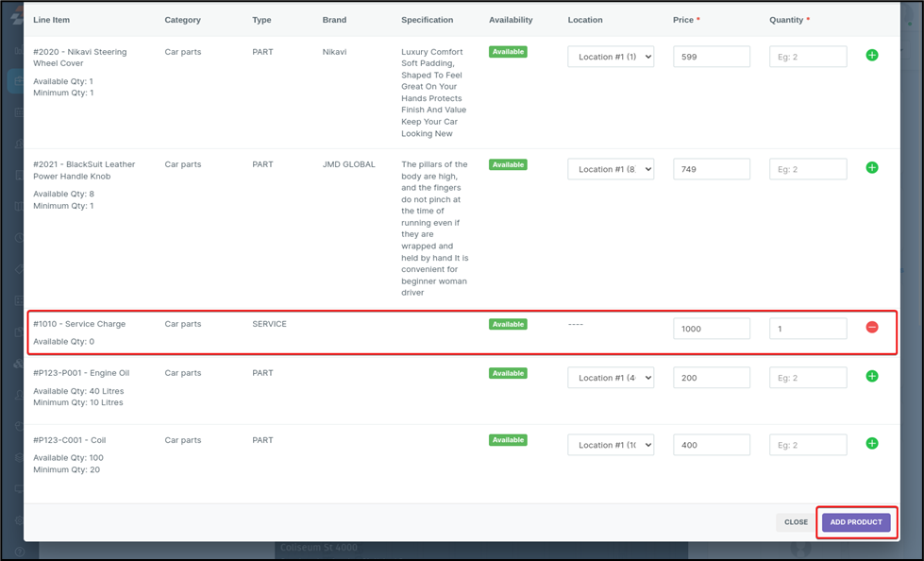Remove Service Charge with red minus icon

(x=872, y=328)
